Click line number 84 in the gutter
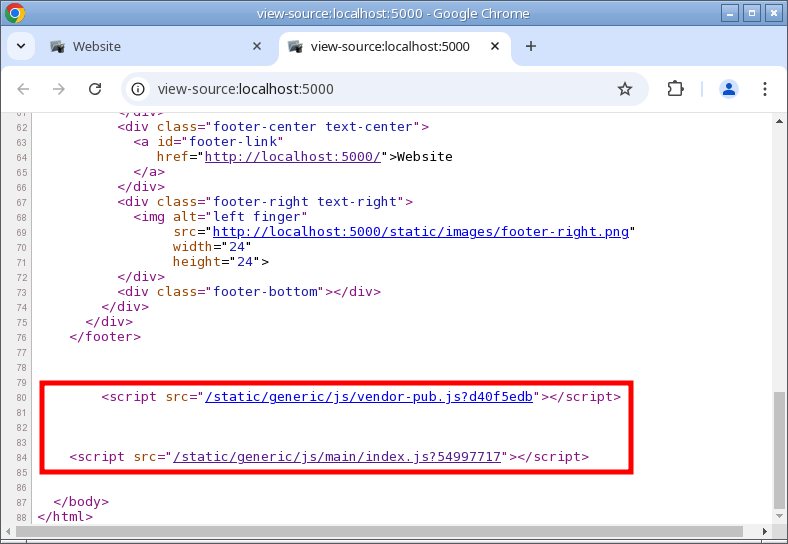The width and height of the screenshot is (788, 544). click(21, 458)
